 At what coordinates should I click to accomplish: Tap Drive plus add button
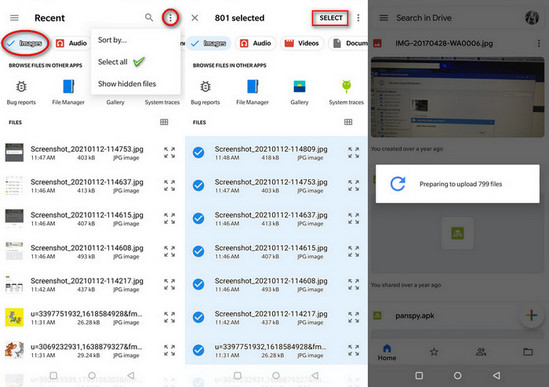tap(531, 315)
